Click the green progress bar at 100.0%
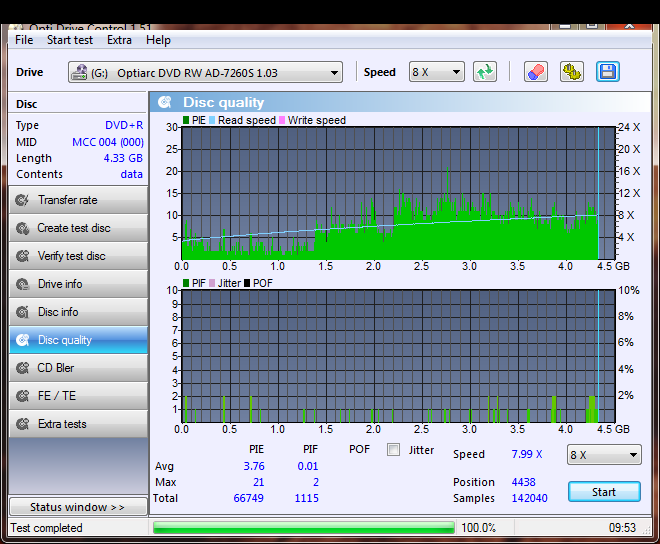Screen dimensions: 660x544 coord(304,528)
